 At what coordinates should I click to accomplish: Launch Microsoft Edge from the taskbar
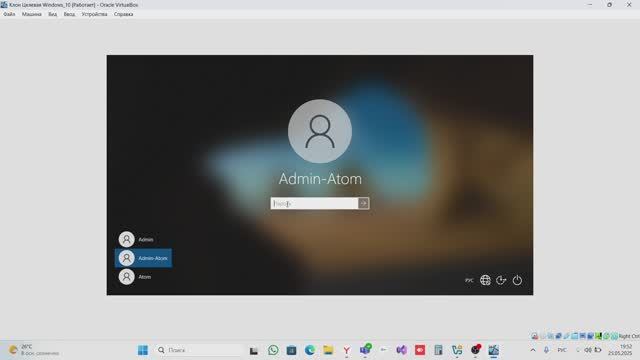tap(310, 350)
